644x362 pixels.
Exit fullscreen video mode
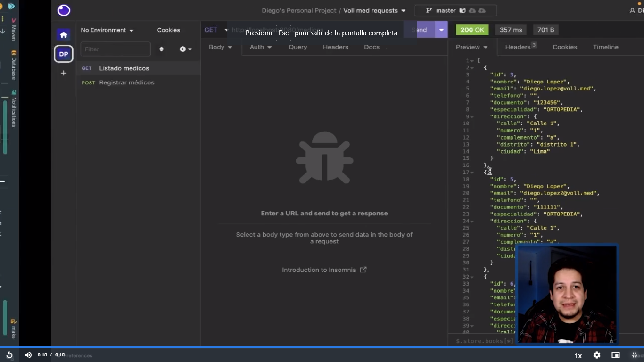(x=635, y=355)
